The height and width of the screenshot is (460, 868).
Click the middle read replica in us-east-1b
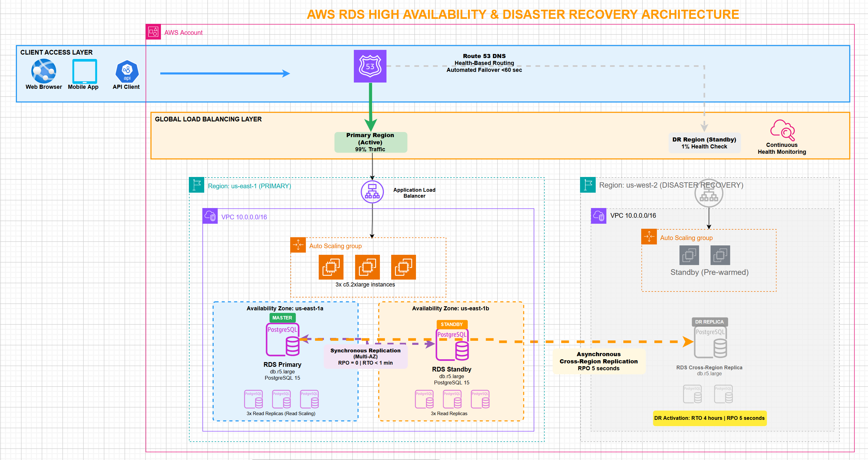[452, 399]
